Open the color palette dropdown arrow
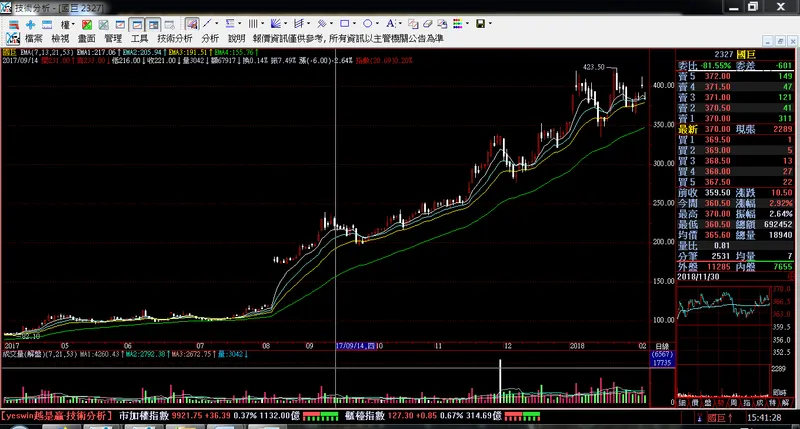 point(467,23)
